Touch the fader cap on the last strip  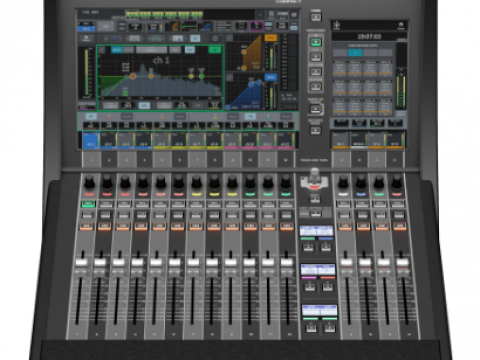pos(402,262)
